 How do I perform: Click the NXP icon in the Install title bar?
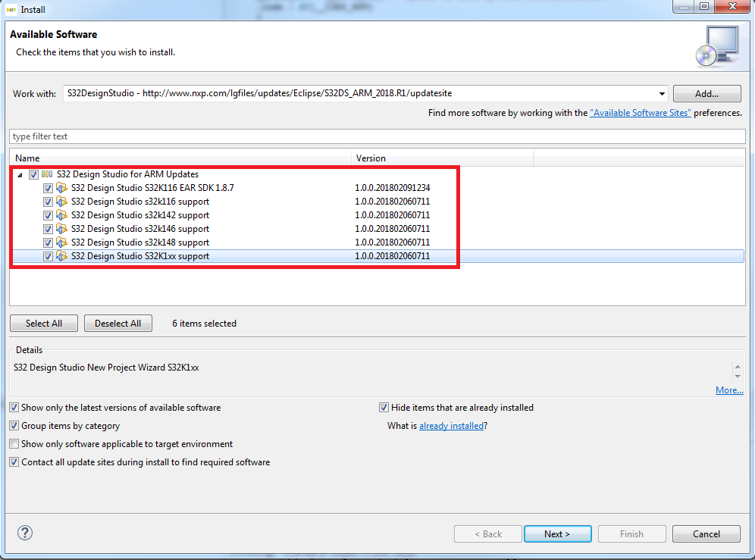(x=11, y=10)
